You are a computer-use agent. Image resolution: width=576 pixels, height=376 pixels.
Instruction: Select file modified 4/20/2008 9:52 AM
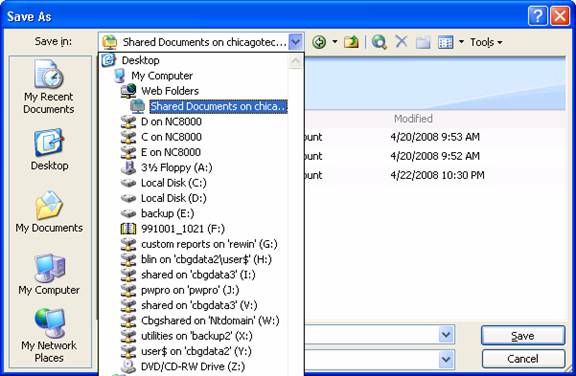click(435, 156)
